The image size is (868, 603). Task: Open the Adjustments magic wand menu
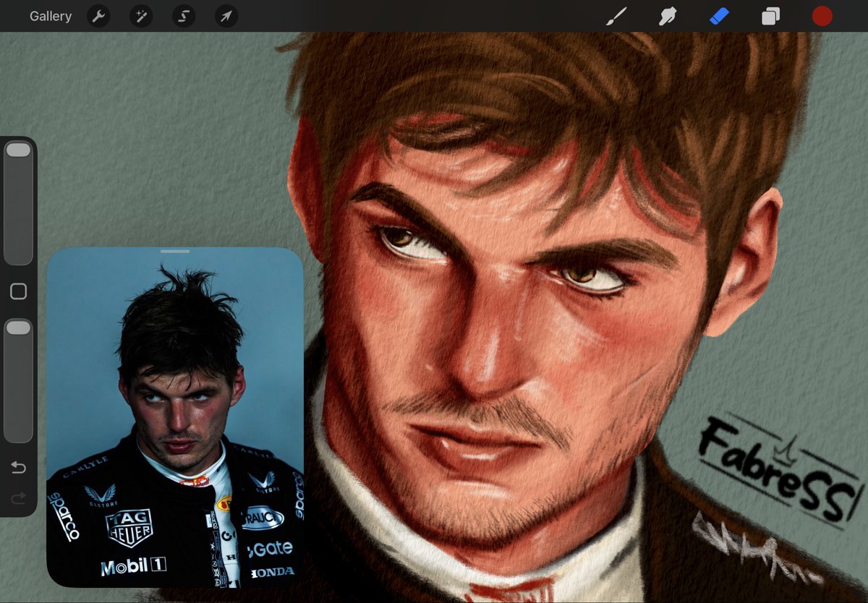[x=140, y=16]
